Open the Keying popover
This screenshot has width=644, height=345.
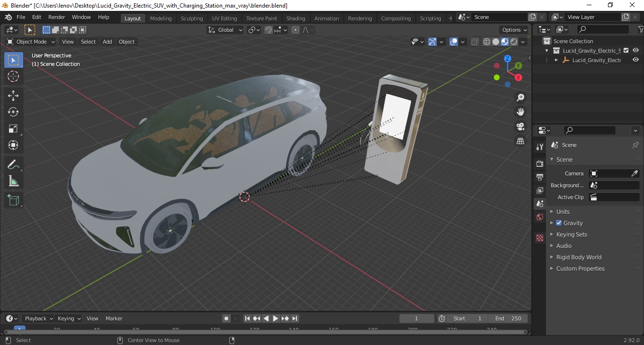[69, 318]
